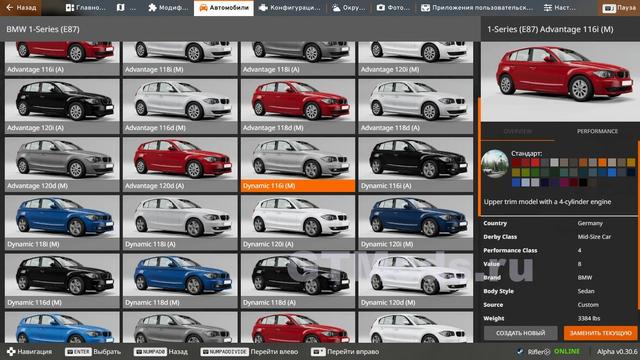This screenshot has width=640, height=360.
Task: Open the map tab with the map icon
Action: pos(126,8)
